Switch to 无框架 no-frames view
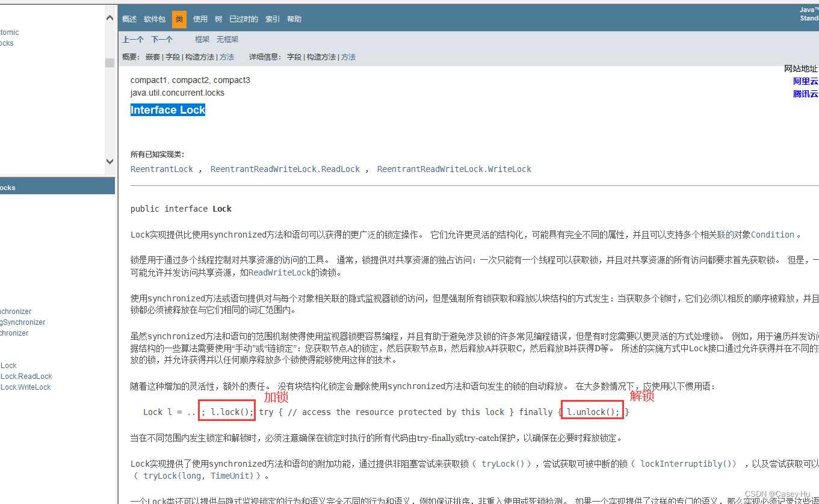 pyautogui.click(x=227, y=40)
